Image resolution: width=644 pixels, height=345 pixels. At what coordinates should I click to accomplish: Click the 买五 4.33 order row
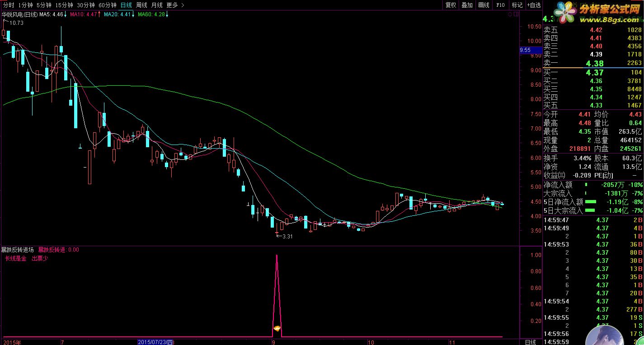click(592, 105)
